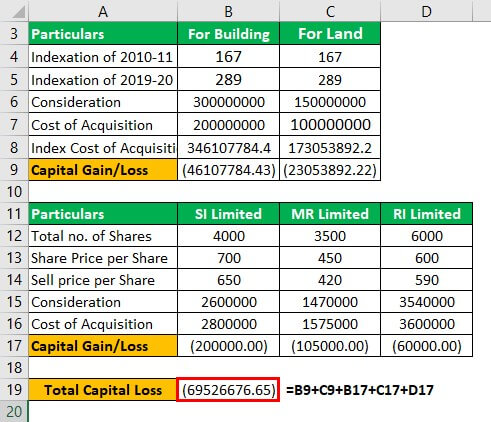Select column D header
Viewport: 491px width, 422px height.
click(427, 11)
